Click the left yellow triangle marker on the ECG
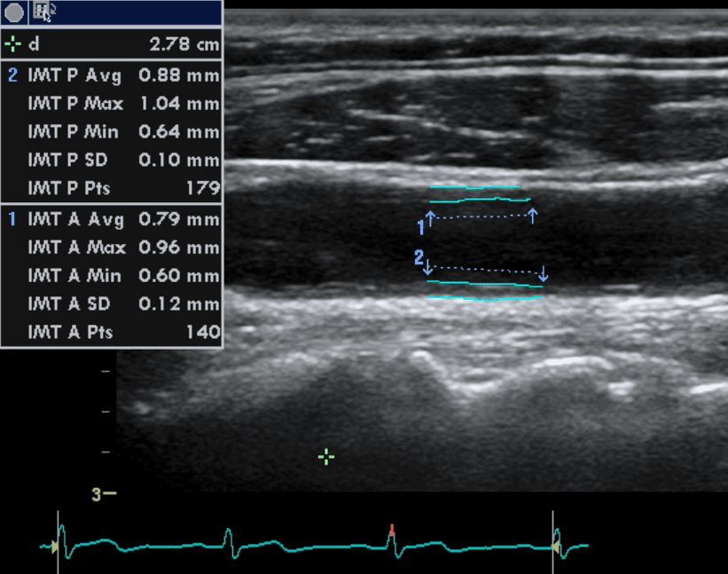The image size is (728, 574). pyautogui.click(x=55, y=546)
